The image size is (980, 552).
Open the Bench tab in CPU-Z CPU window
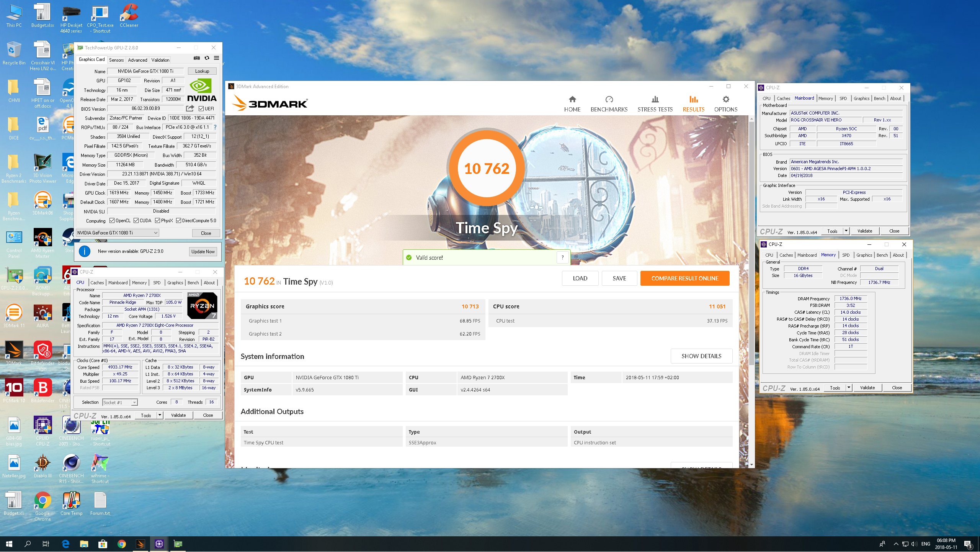click(193, 283)
